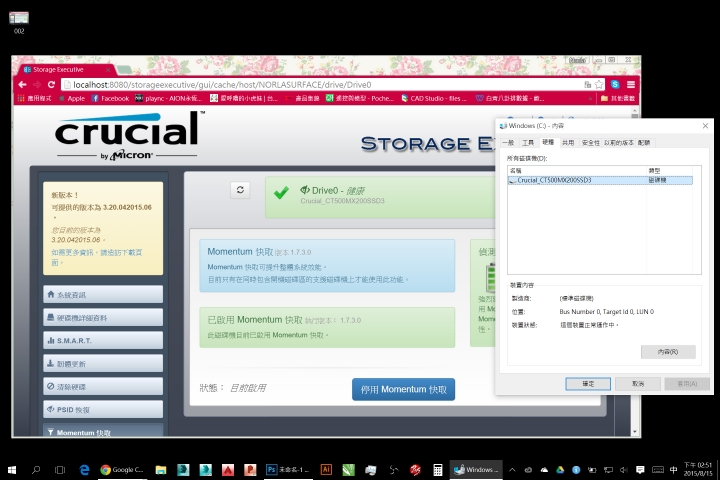The width and height of the screenshot is (720, 480).
Task: Open the Windows Start menu
Action: [x=12, y=469]
